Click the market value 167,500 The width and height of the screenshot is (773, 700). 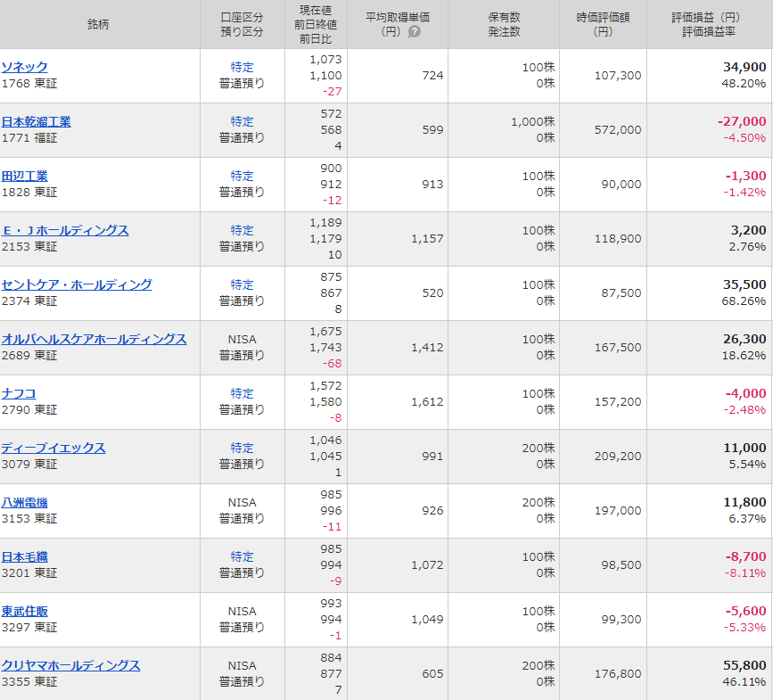pyautogui.click(x=618, y=348)
